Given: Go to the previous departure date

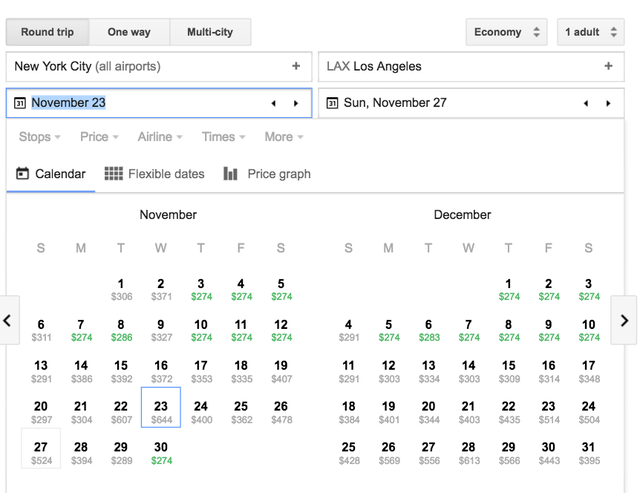Looking at the screenshot, I should (x=274, y=103).
